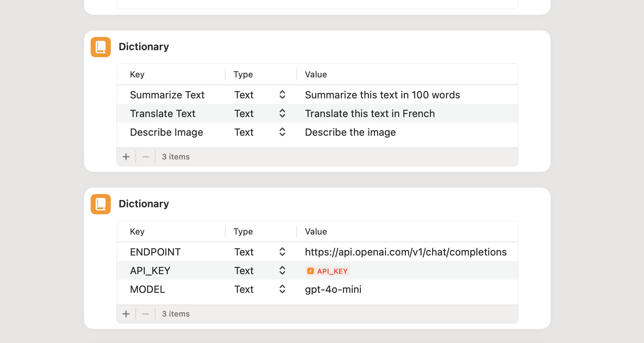The width and height of the screenshot is (644, 343).
Task: Open type selector for Describe Image row
Action: pyautogui.click(x=282, y=132)
